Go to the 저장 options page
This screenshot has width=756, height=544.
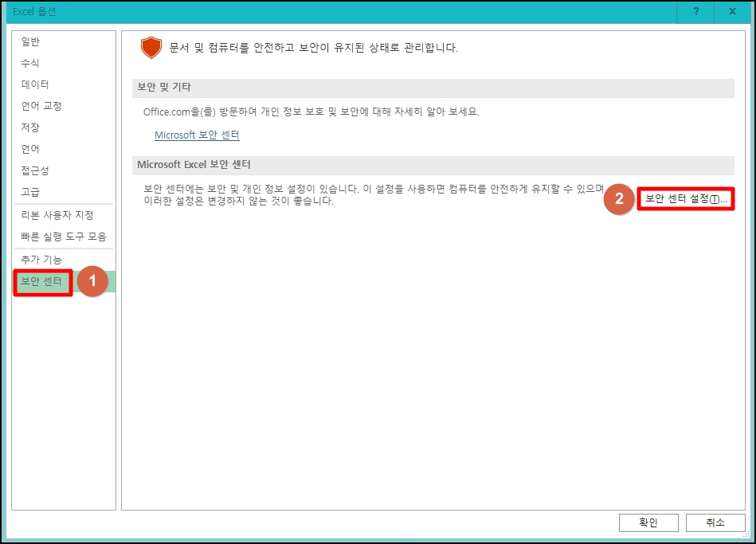[31, 127]
